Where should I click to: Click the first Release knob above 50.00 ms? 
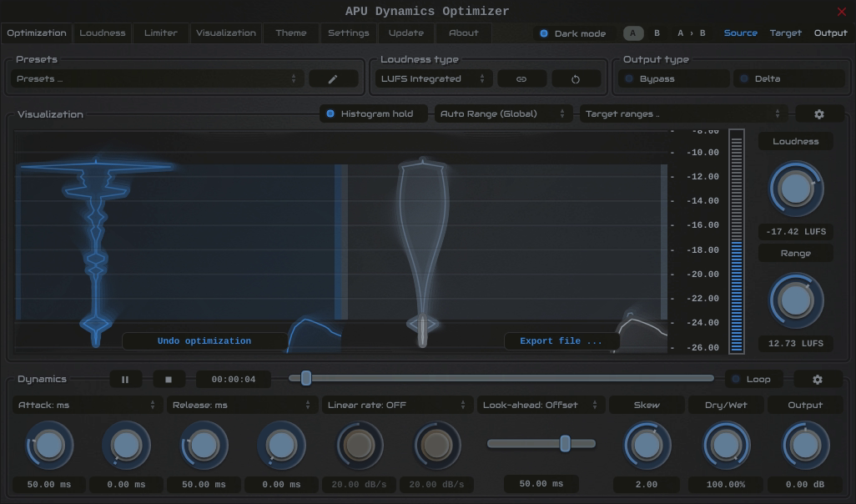tap(204, 446)
